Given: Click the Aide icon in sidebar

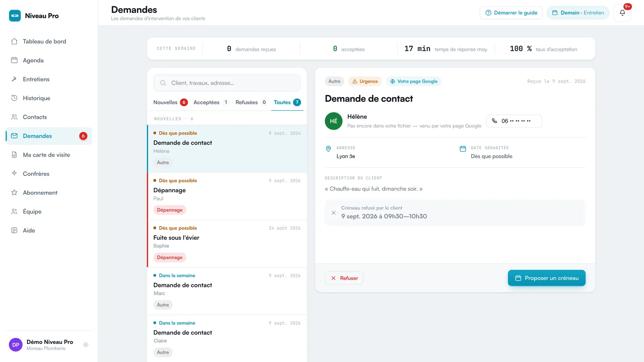Looking at the screenshot, I should 14,230.
